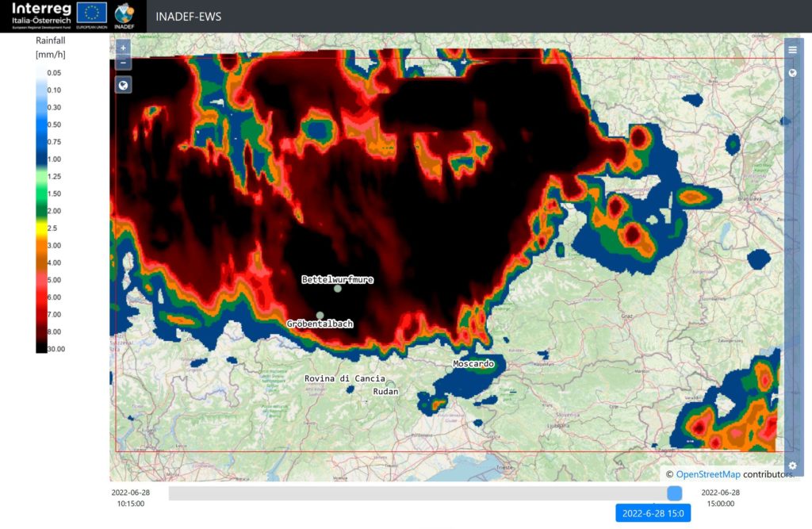This screenshot has height=529, width=812.
Task: Zoom out using the minus button
Action: click(123, 63)
